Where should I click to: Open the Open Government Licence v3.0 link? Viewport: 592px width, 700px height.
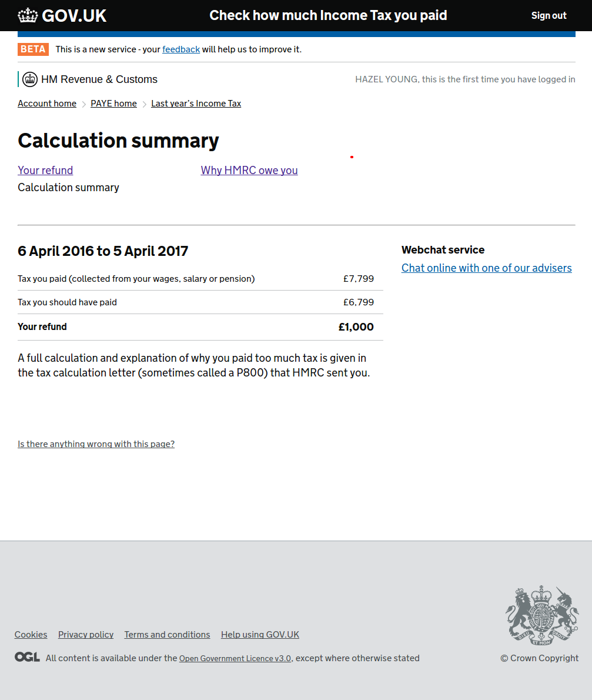point(235,658)
